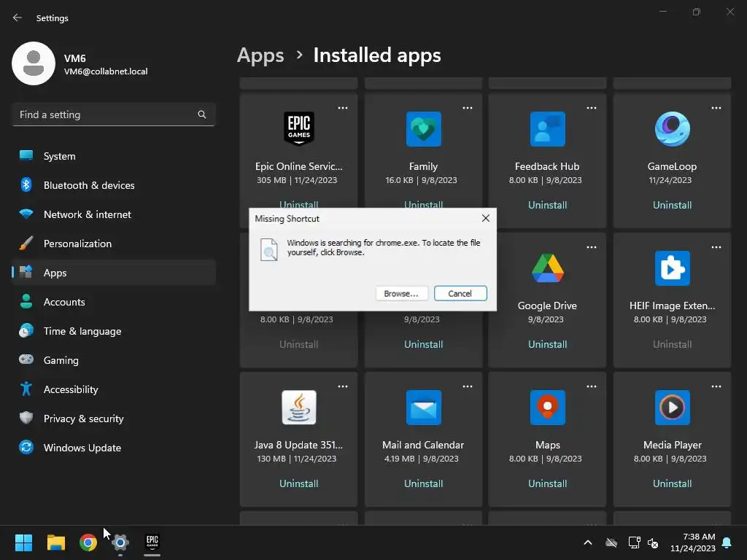747x560 pixels.
Task: Click Apps breadcrumb in page header
Action: point(260,55)
